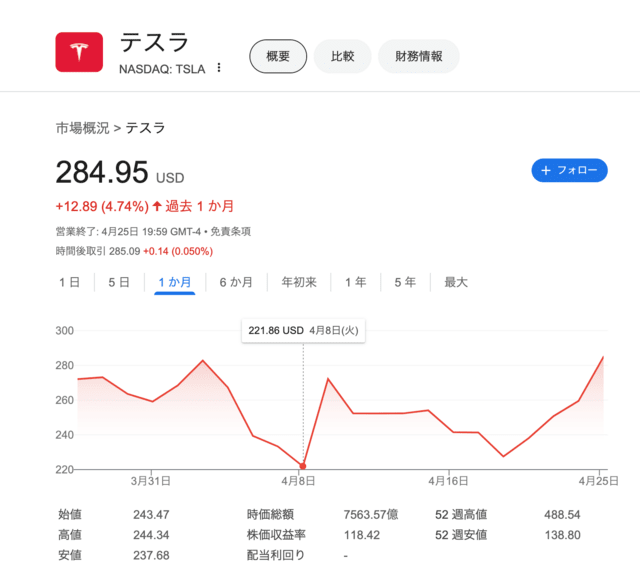Click the 4月25日 axis date label
This screenshot has height=562, width=640.
click(x=598, y=481)
